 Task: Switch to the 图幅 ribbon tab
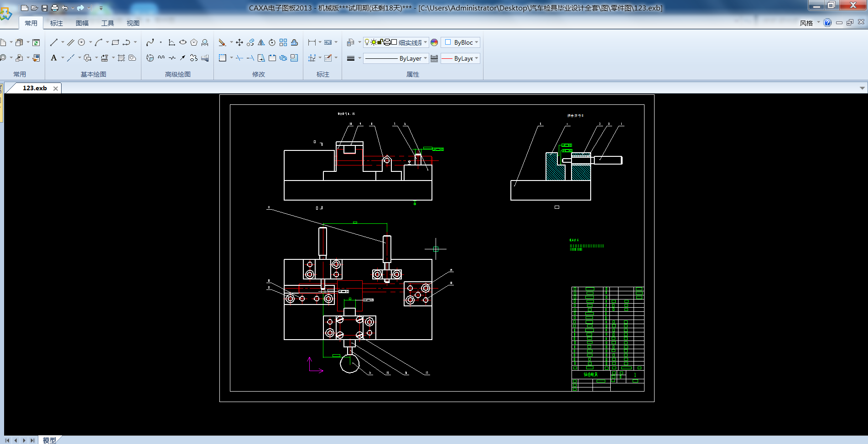pos(82,23)
